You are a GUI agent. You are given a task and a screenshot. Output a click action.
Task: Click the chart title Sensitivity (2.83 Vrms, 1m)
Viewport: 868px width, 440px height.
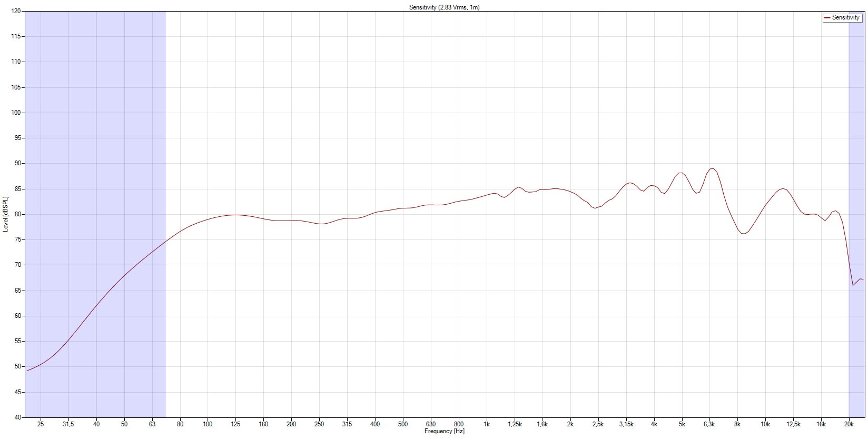(x=444, y=7)
